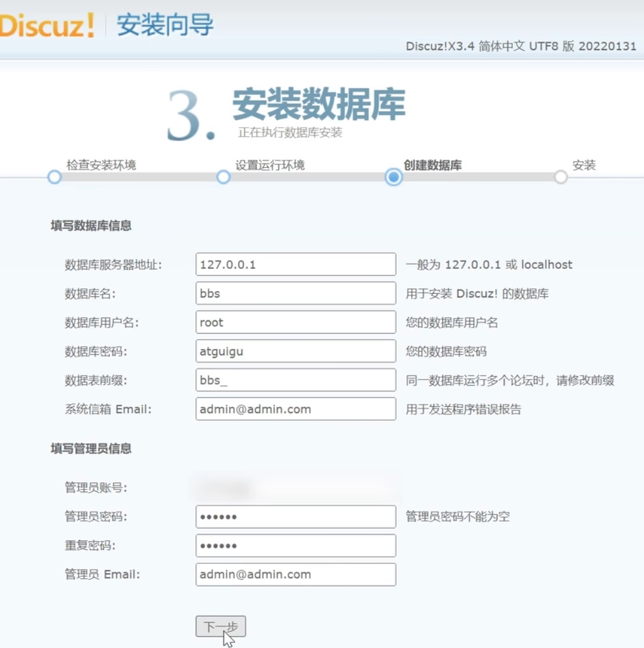This screenshot has width=644, height=648.
Task: Click the 系统信箱 Email field
Action: [295, 409]
